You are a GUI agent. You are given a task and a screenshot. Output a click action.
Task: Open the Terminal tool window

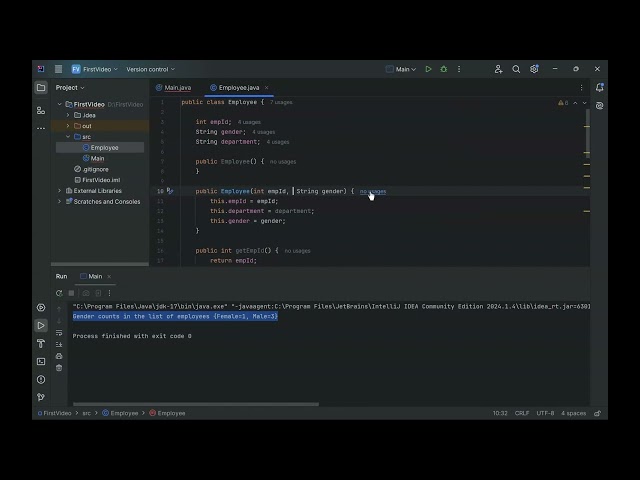tap(41, 361)
